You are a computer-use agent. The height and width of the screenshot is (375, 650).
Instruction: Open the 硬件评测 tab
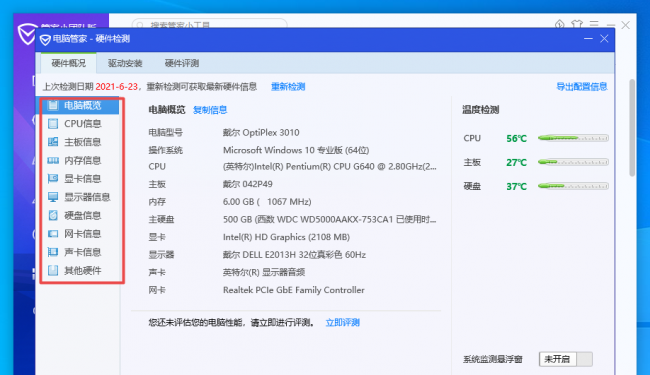[182, 63]
